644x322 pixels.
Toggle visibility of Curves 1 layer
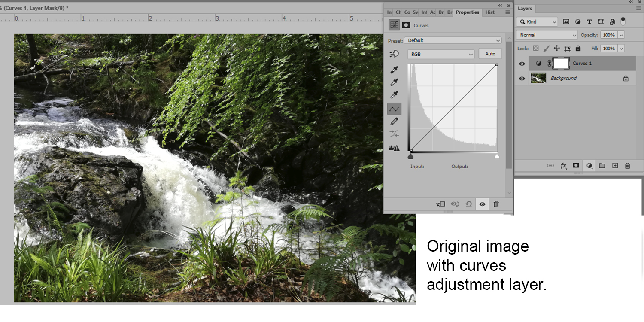coord(522,63)
